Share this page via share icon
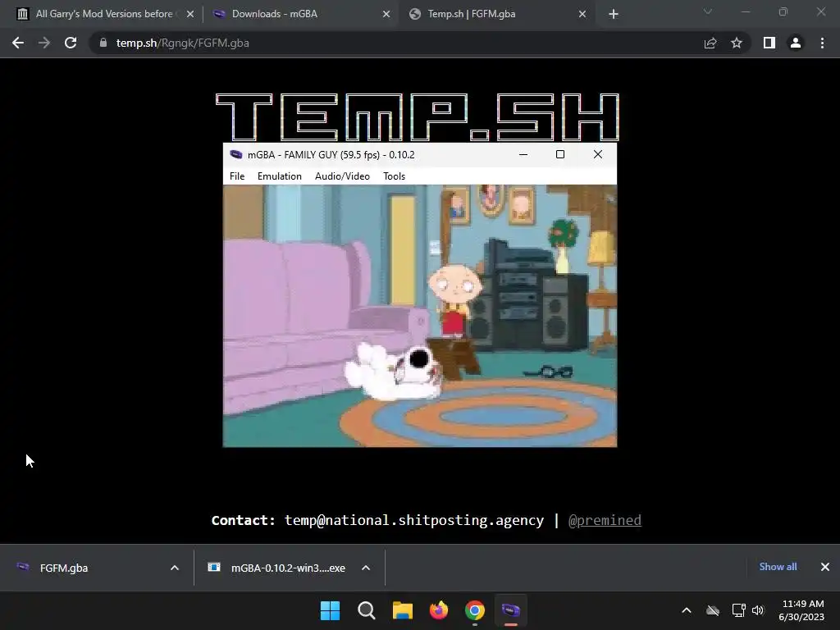Image resolution: width=840 pixels, height=630 pixels. point(710,43)
